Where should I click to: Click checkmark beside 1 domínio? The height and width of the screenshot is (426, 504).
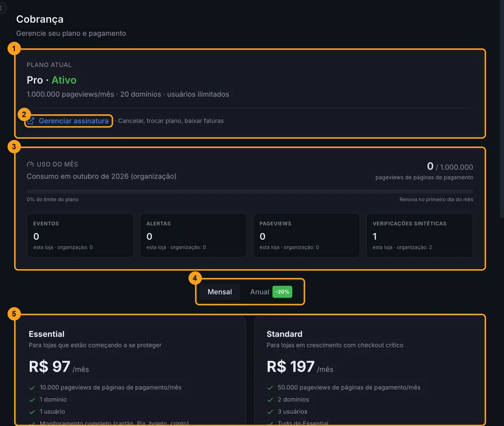click(32, 400)
